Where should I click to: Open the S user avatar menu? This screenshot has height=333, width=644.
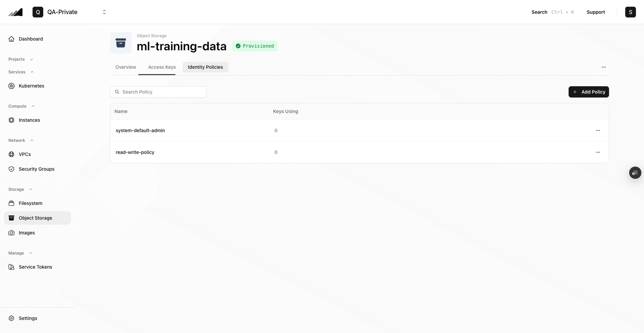click(x=631, y=12)
